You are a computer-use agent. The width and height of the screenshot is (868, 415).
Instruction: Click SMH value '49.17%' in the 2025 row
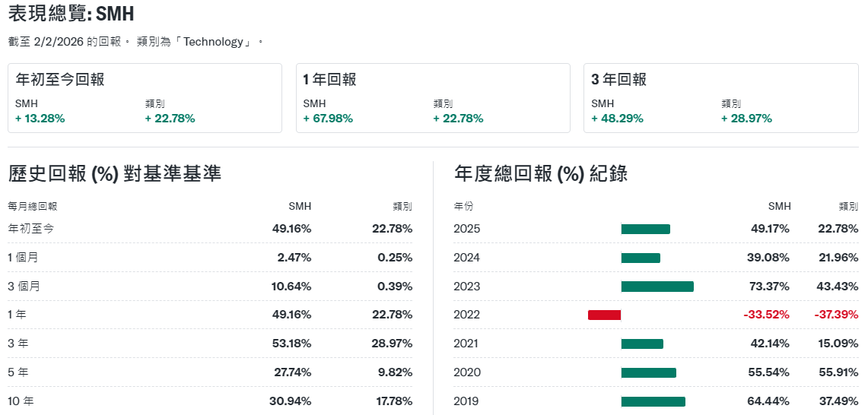coord(770,229)
